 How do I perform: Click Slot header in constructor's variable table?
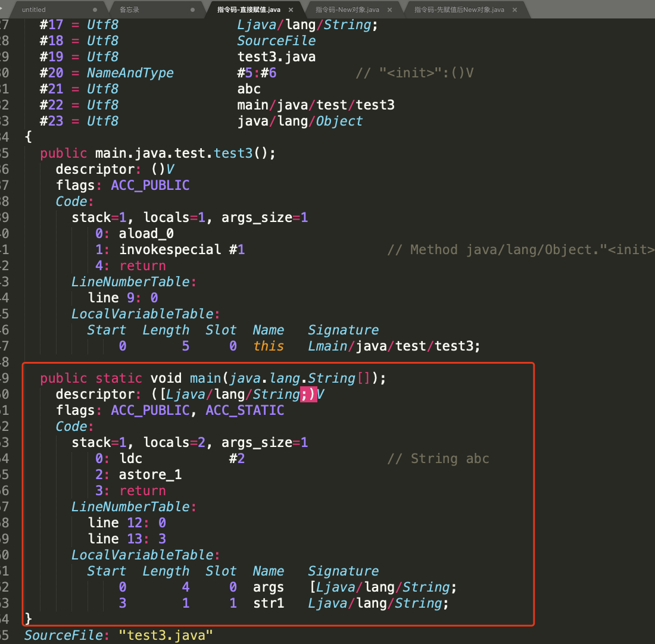pos(221,330)
